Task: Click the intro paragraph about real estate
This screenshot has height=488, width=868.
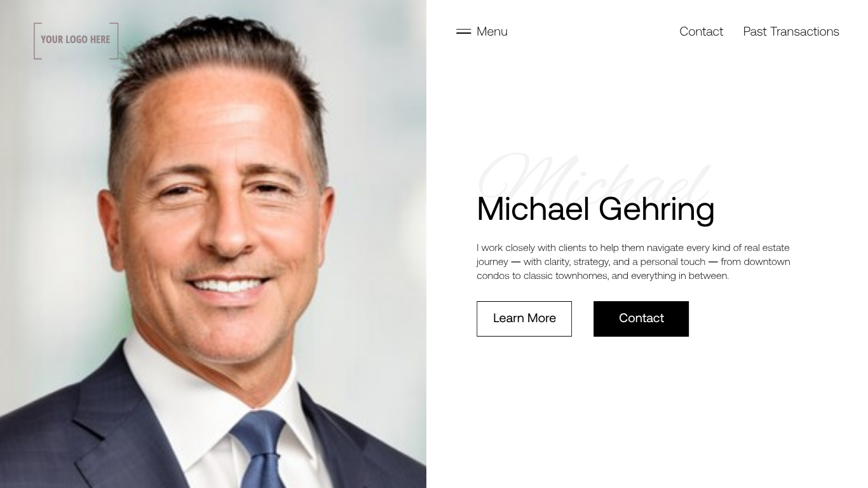Action: tap(634, 262)
